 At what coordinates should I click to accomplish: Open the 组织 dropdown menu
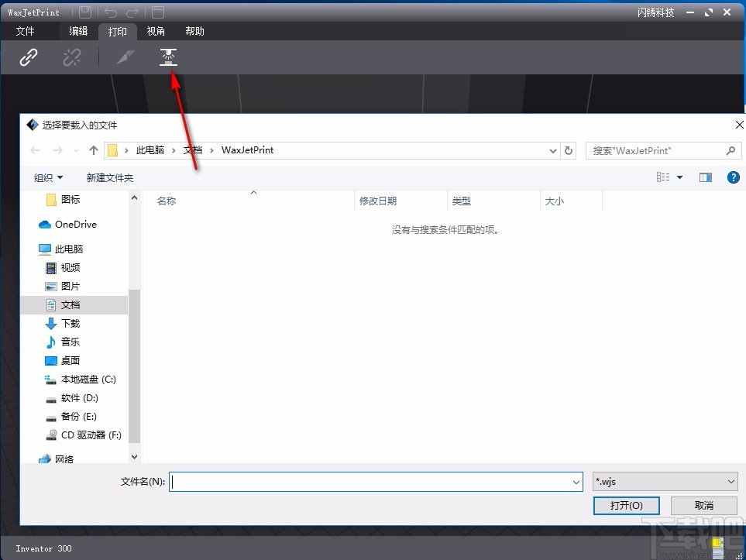tap(48, 178)
